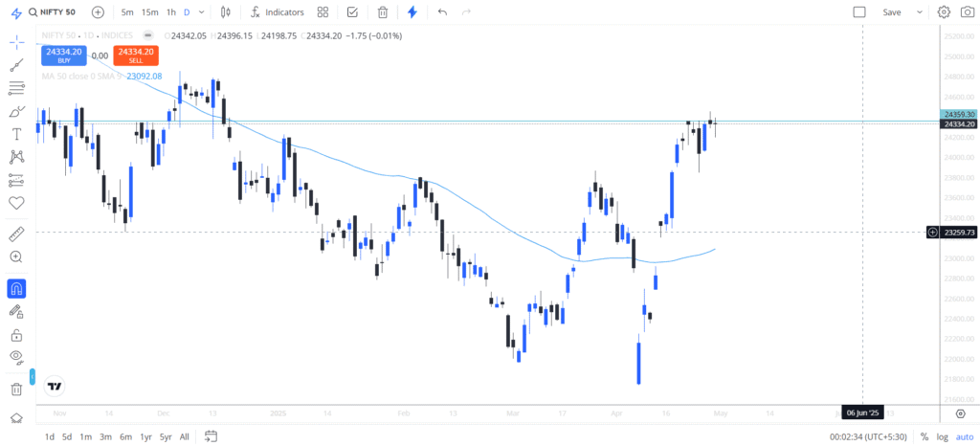Viewport: 980px width, 446px height.
Task: Click the 24334.20 current price label
Action: (x=958, y=124)
